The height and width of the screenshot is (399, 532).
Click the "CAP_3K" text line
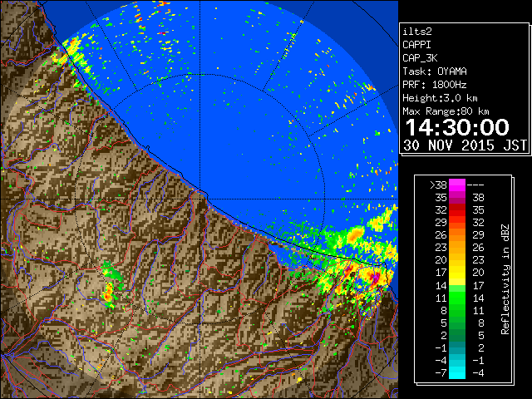[420, 58]
